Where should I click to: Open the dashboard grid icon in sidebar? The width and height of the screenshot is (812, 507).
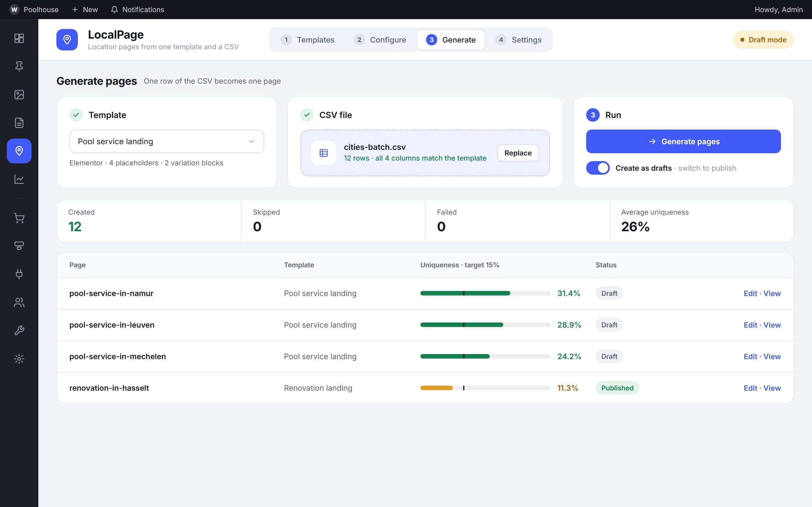(x=19, y=38)
